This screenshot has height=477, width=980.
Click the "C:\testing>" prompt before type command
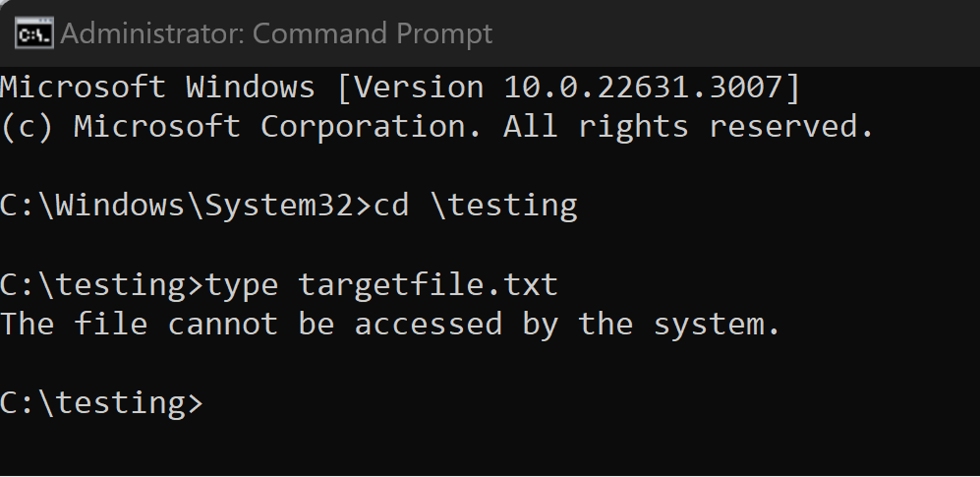101,284
